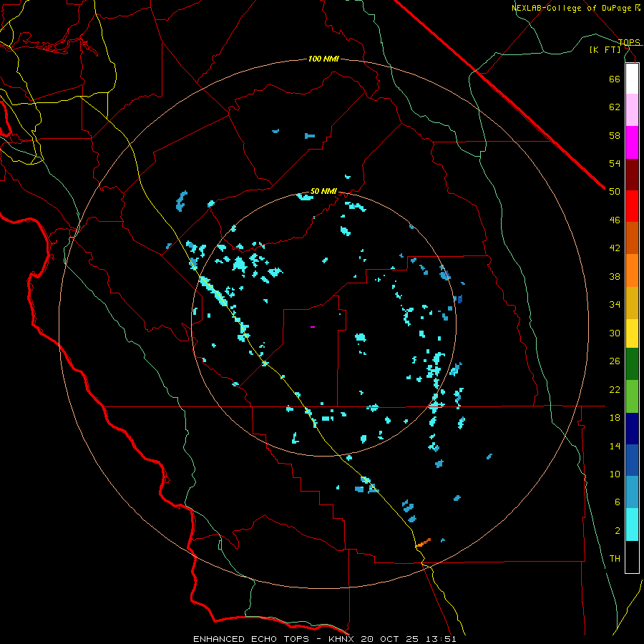This screenshot has height=644, width=644.
Task: Click the 2 value on the legend
Action: (618, 530)
